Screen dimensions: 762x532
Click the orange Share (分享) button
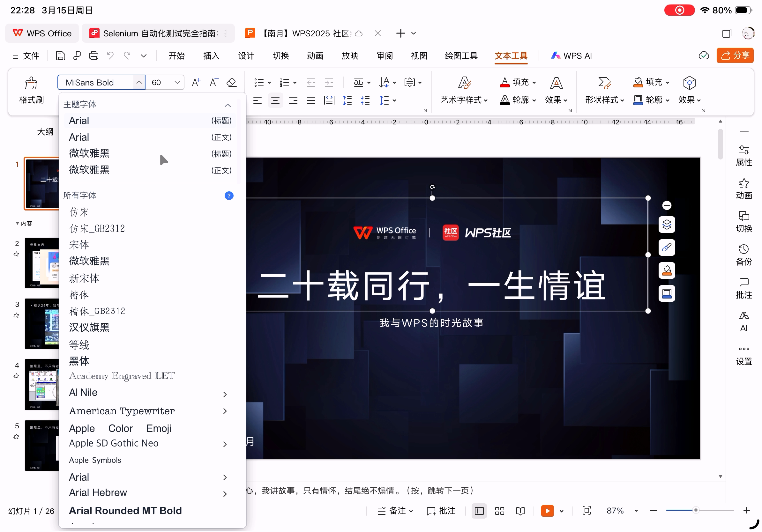[x=735, y=55]
